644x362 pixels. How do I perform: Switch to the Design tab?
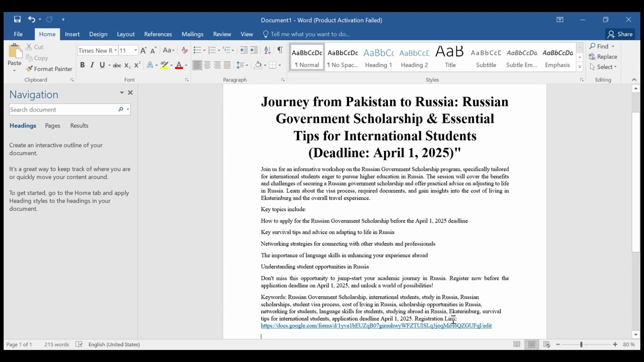click(x=98, y=34)
